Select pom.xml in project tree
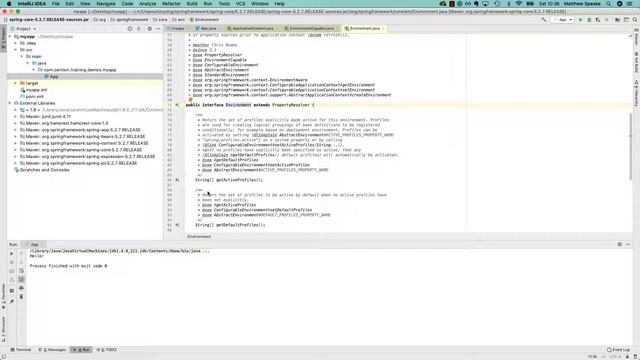Image resolution: width=640 pixels, height=360 pixels. 34,96
